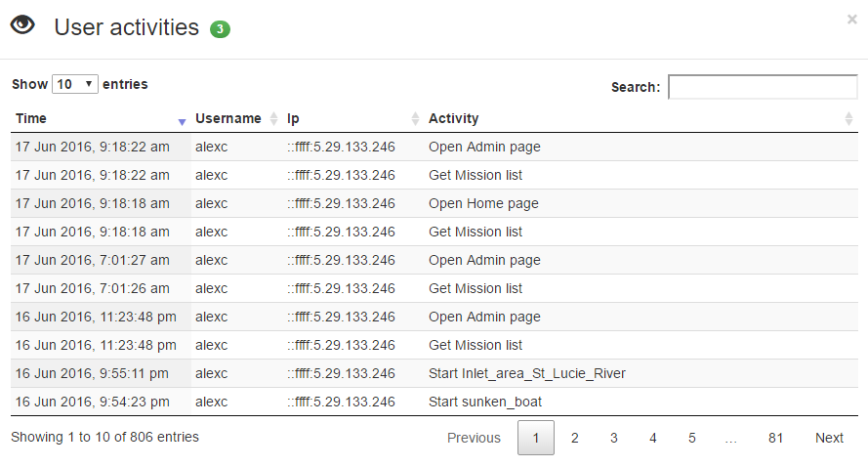This screenshot has height=467, width=868.
Task: Go to page 4
Action: point(653,438)
